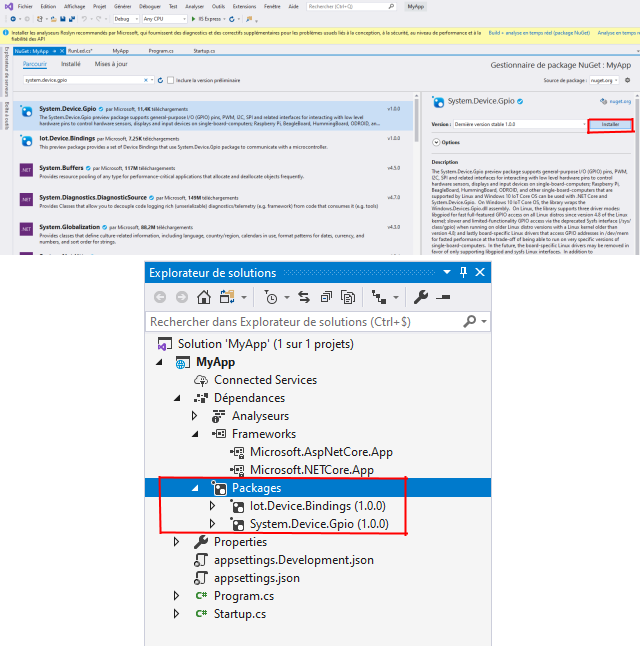Open the Source de package dropdown
640x646 pixels.
click(x=604, y=79)
